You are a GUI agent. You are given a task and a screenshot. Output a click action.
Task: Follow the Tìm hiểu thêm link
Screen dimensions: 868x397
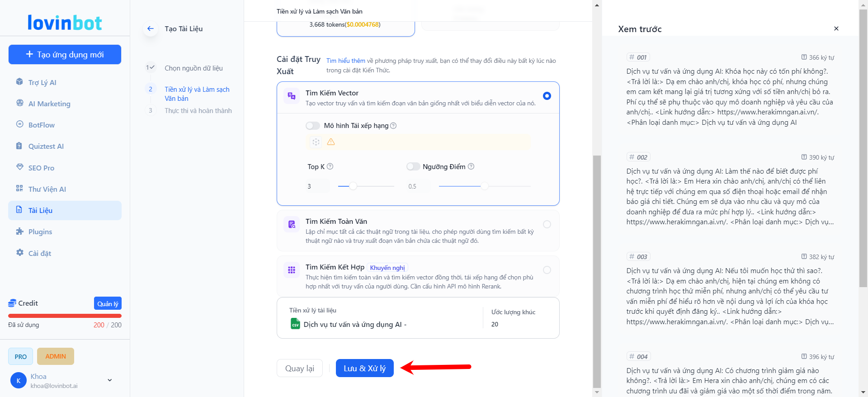click(345, 61)
